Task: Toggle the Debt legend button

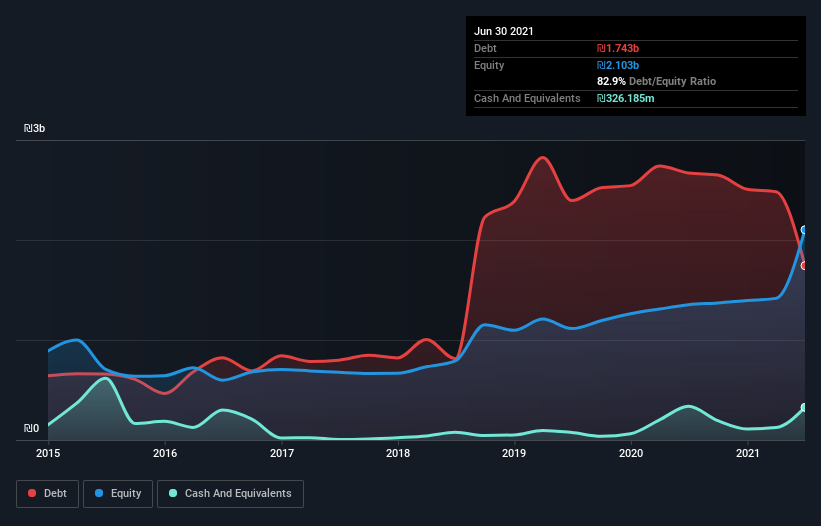Action: click(x=47, y=494)
